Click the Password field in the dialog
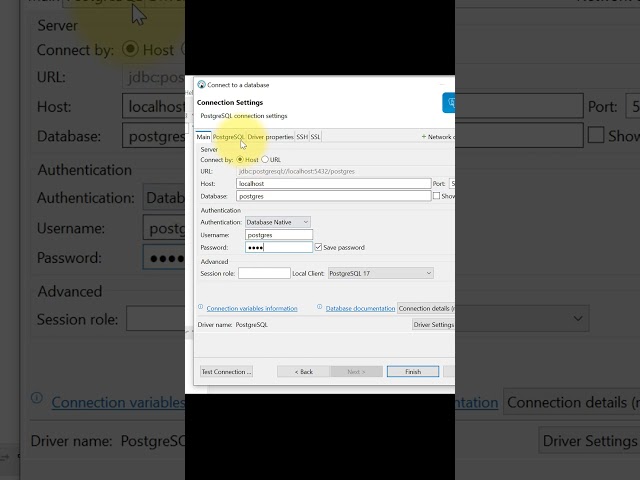Viewport: 640px width, 480px height. click(279, 247)
